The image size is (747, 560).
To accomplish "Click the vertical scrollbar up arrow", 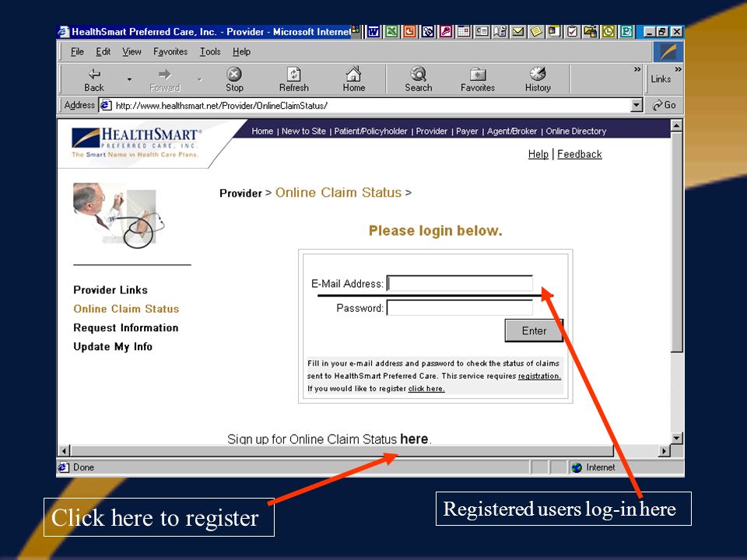I will (676, 126).
